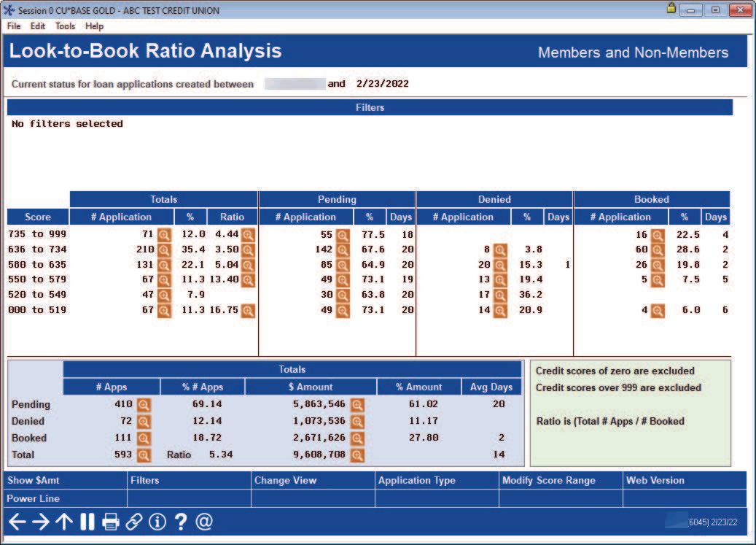
Task: Open lookup next to ratio 3.50
Action: pos(248,250)
